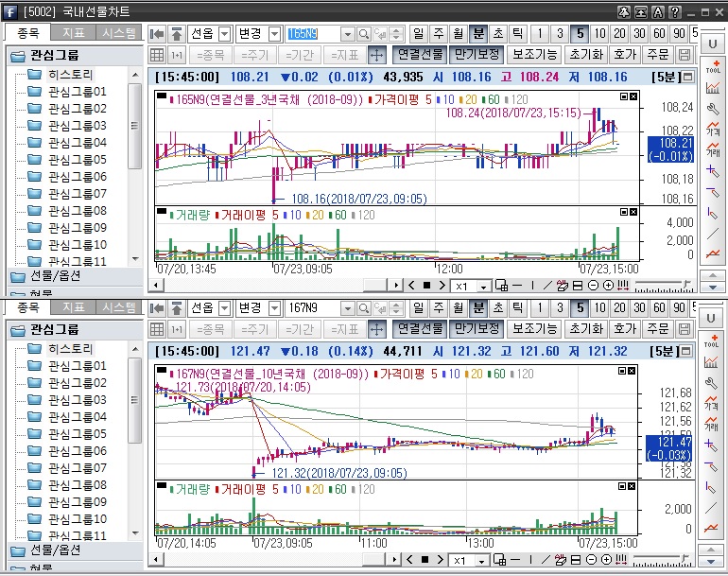The image size is (728, 576).
Task: Open the TOOL icon in top chart sidebar
Action: pos(712,67)
